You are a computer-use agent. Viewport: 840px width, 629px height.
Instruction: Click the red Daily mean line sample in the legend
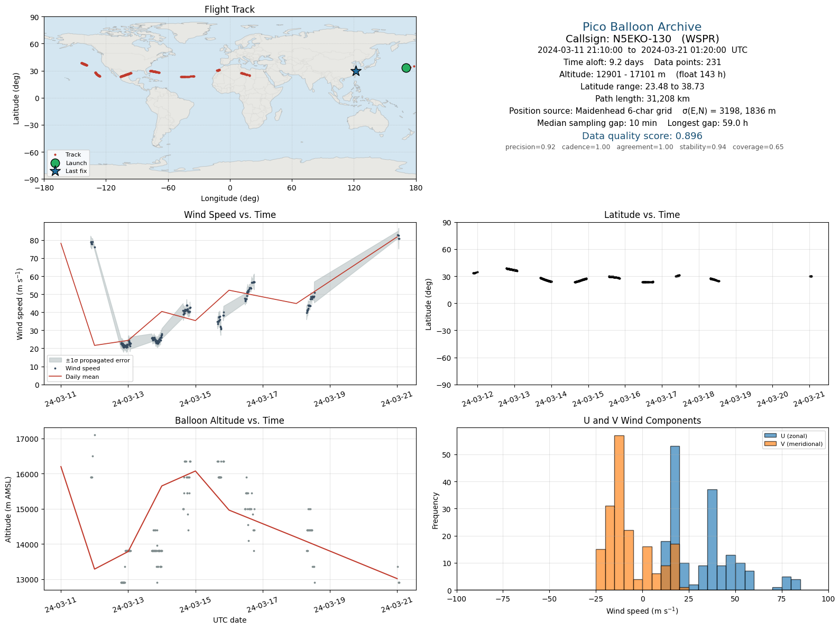point(56,377)
